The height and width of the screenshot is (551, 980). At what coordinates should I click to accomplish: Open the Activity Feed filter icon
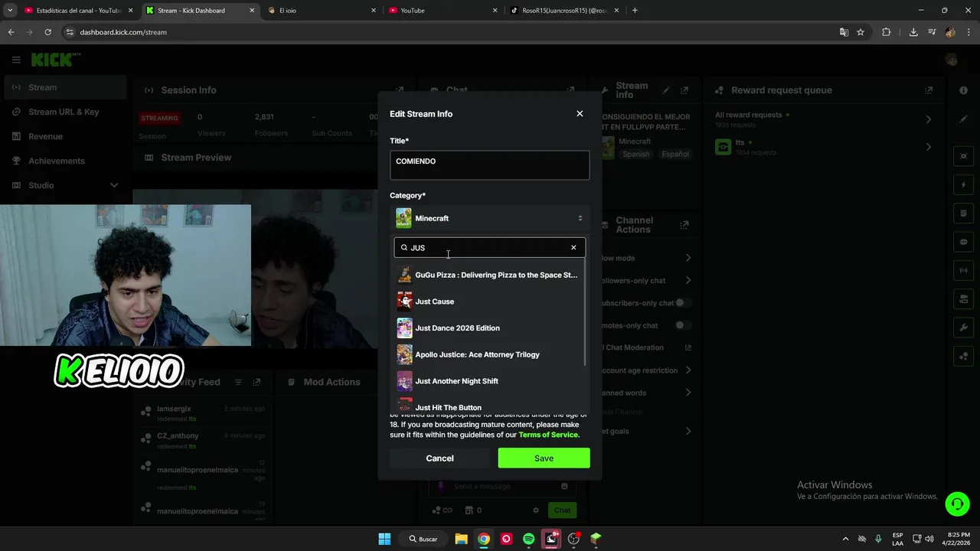[x=238, y=382]
